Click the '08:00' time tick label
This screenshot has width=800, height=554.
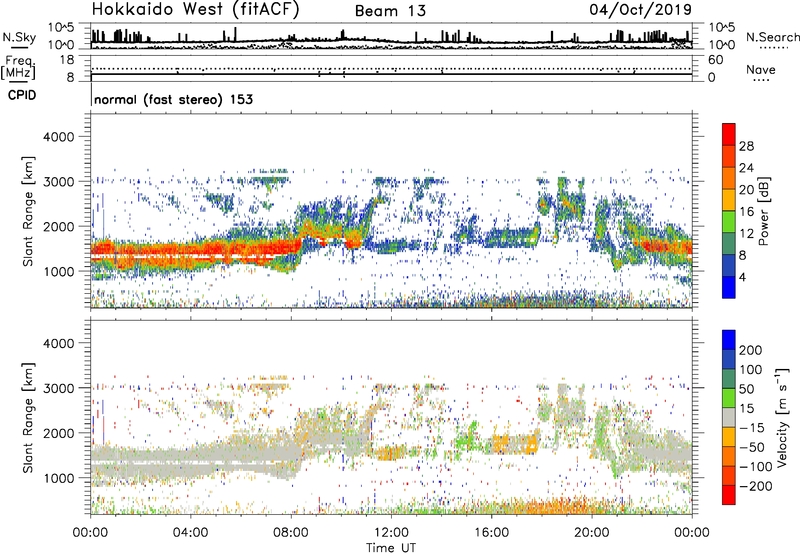pos(291,533)
